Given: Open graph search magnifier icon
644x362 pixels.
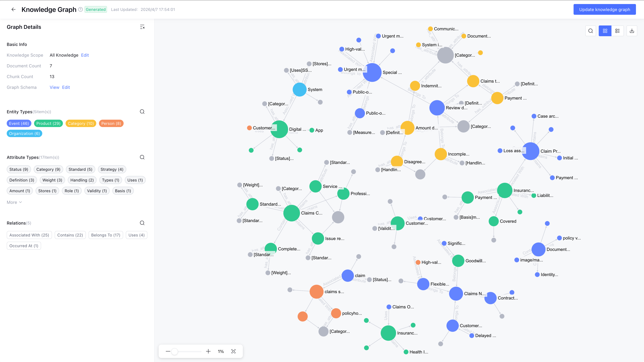Looking at the screenshot, I should coord(591,31).
